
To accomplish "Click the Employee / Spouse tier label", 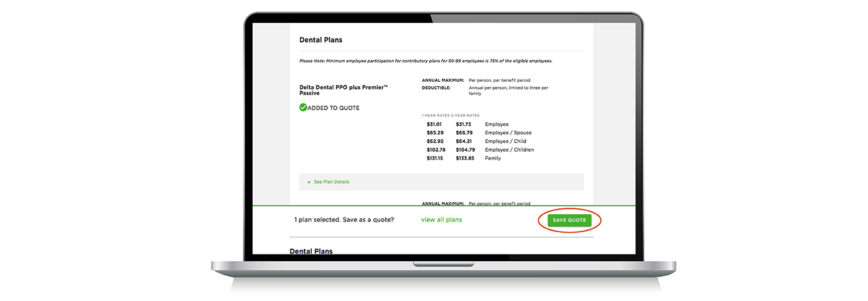I will tap(508, 133).
